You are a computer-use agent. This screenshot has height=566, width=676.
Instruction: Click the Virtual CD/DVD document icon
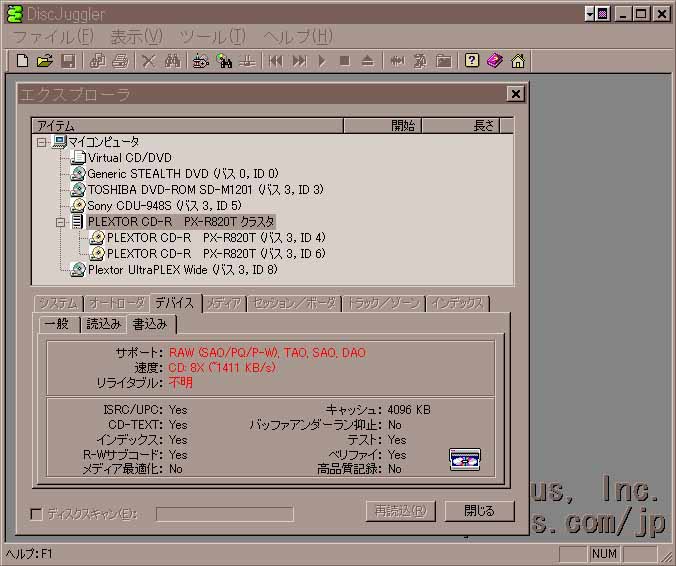click(78, 157)
